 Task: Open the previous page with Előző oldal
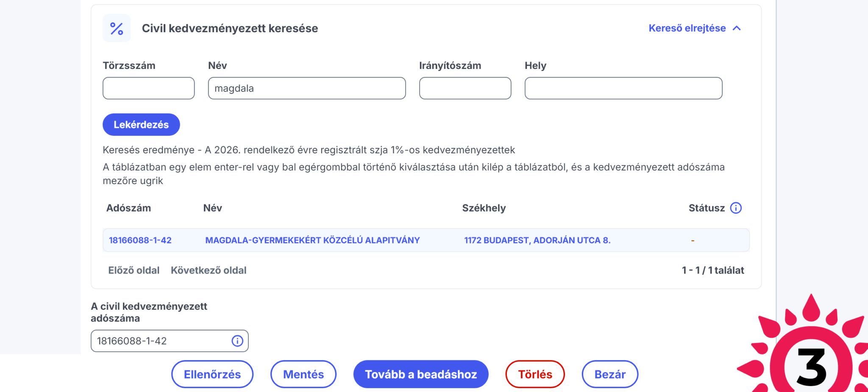[134, 270]
